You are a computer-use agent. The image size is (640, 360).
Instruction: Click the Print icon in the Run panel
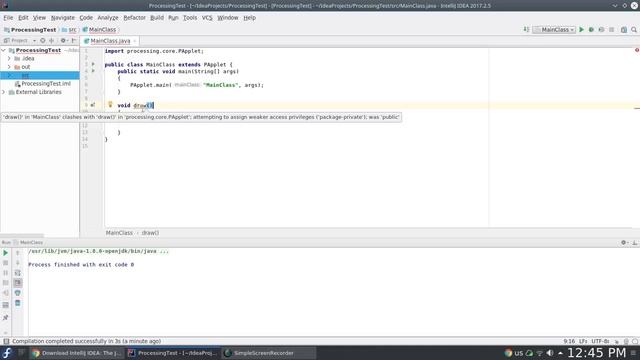pyautogui.click(x=18, y=293)
